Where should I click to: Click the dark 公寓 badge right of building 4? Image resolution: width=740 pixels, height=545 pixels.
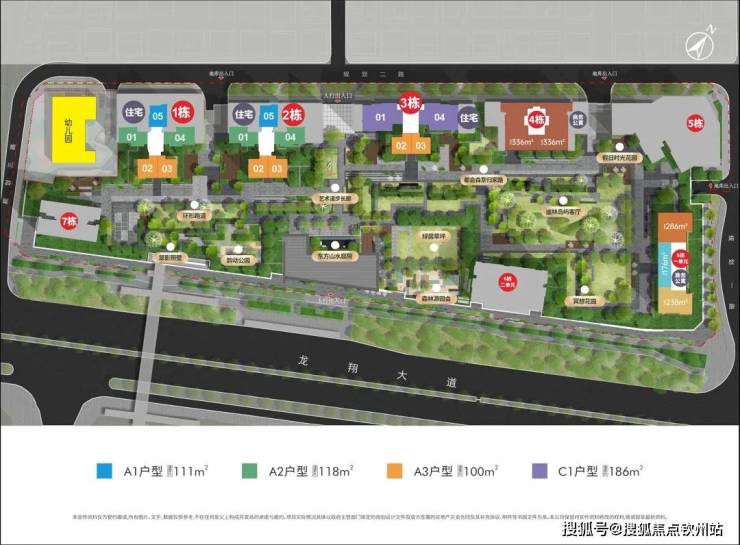tap(577, 120)
